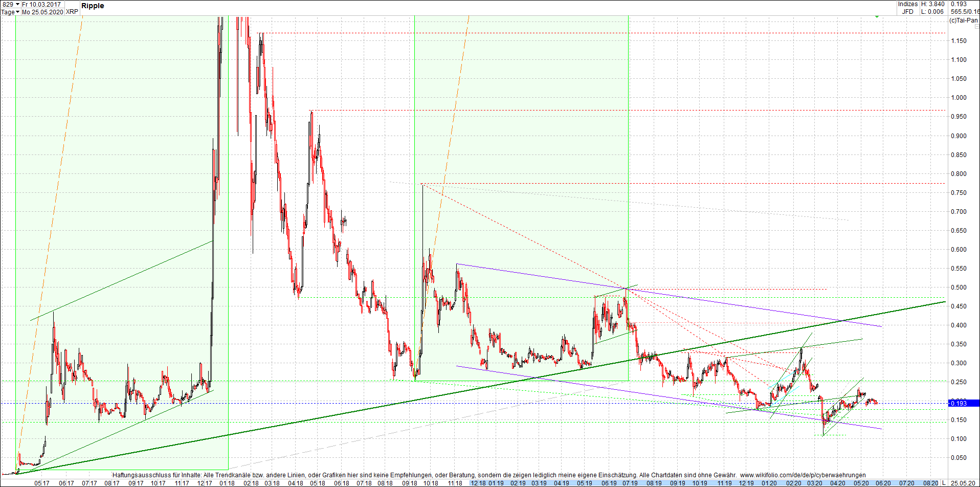
Task: Select the XRP symbol label
Action: click(72, 11)
